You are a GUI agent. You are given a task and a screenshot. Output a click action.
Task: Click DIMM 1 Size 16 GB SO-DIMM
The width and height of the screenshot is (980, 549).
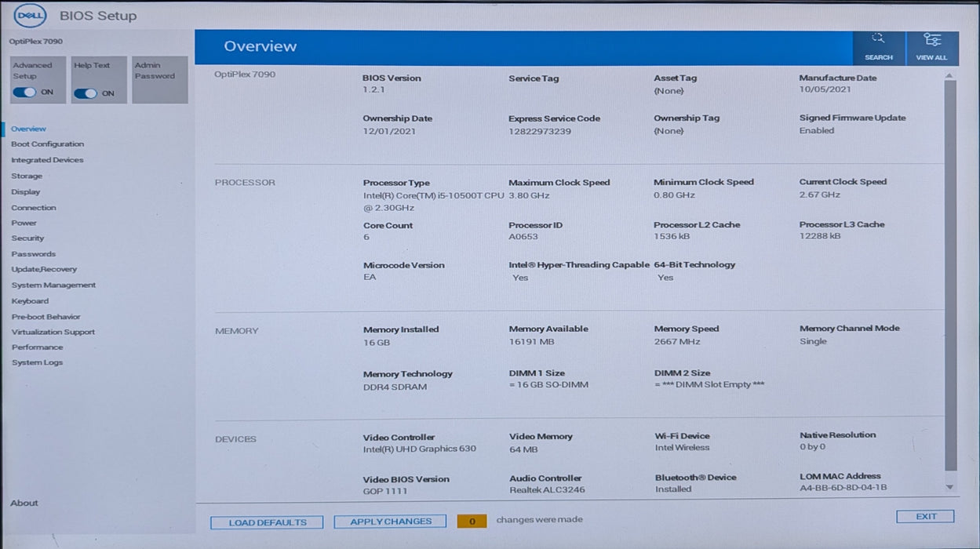[548, 385]
